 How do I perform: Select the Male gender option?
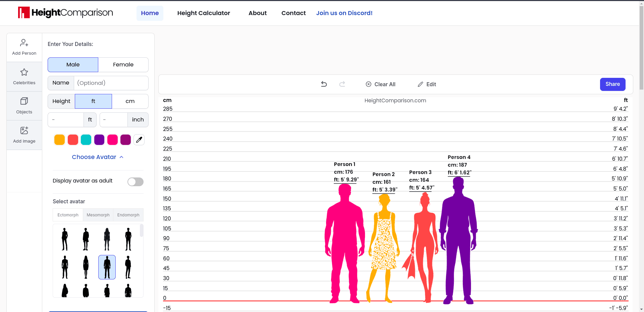point(72,64)
